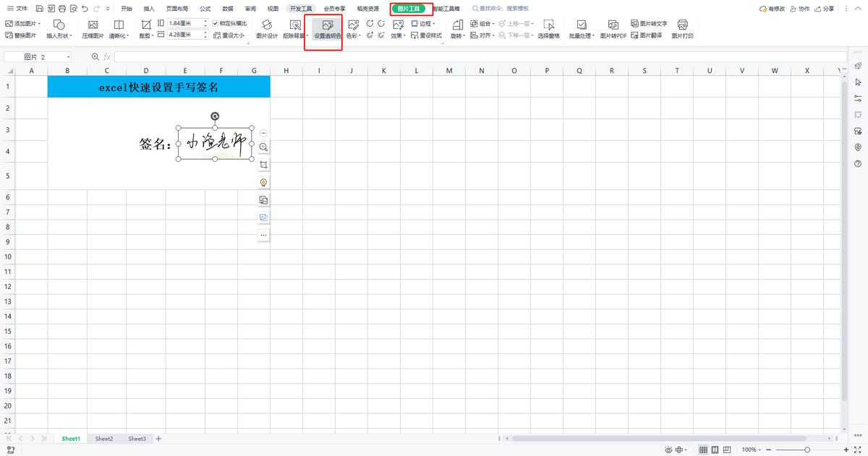
Task: Click the 图片设计 picture design icon
Action: tap(266, 29)
